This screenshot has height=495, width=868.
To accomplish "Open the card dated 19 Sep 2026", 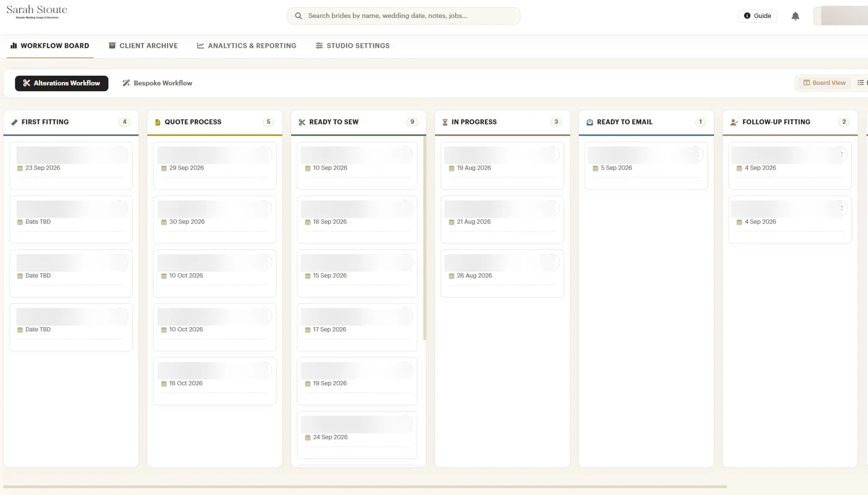I will (357, 381).
